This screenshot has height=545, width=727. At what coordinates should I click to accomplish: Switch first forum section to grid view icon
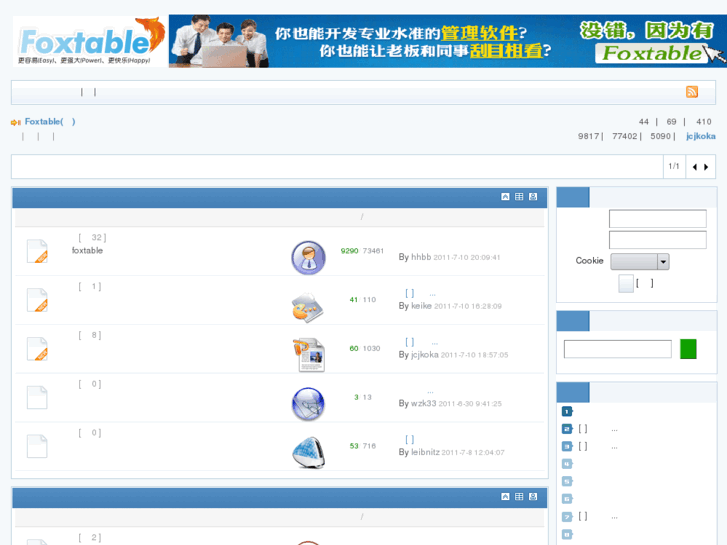519,197
